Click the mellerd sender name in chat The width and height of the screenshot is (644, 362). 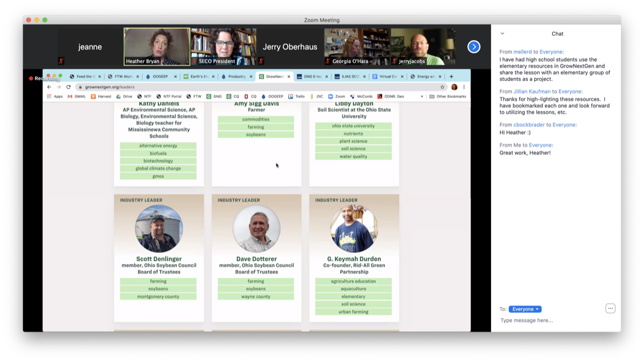[522, 52]
